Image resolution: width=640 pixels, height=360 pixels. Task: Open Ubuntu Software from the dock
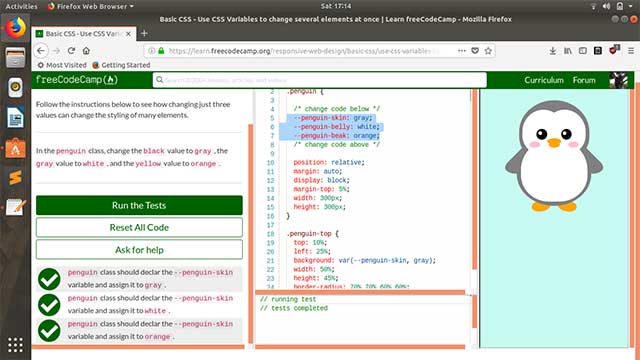[16, 148]
